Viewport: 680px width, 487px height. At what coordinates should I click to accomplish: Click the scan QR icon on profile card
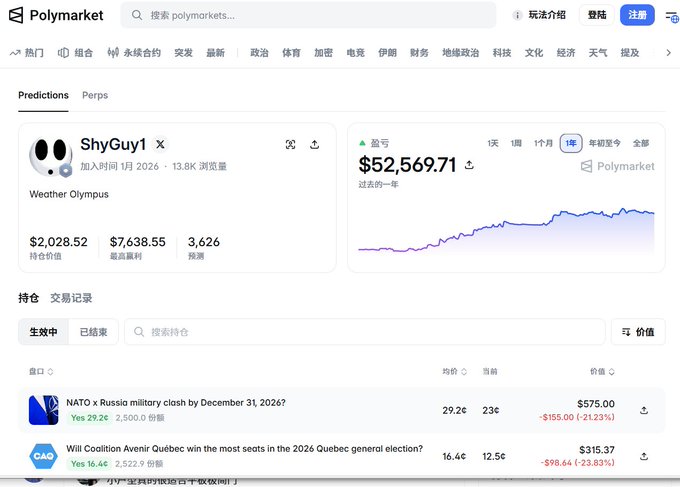(291, 144)
